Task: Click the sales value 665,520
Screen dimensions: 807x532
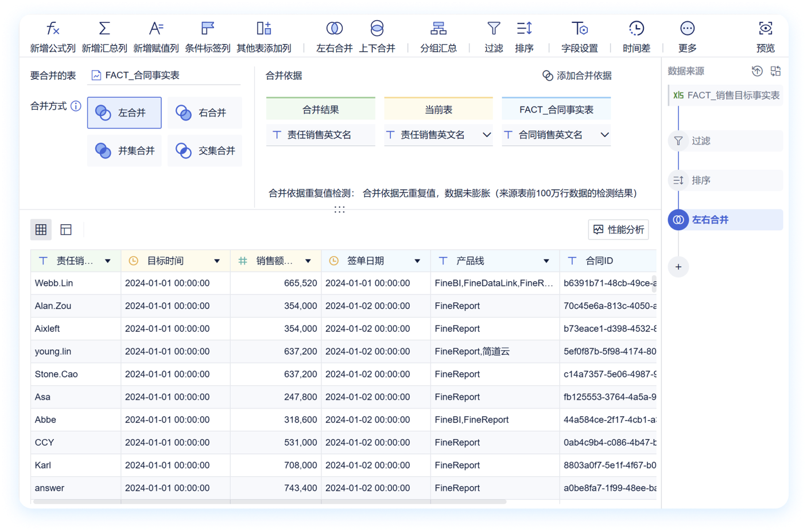Action: (301, 283)
